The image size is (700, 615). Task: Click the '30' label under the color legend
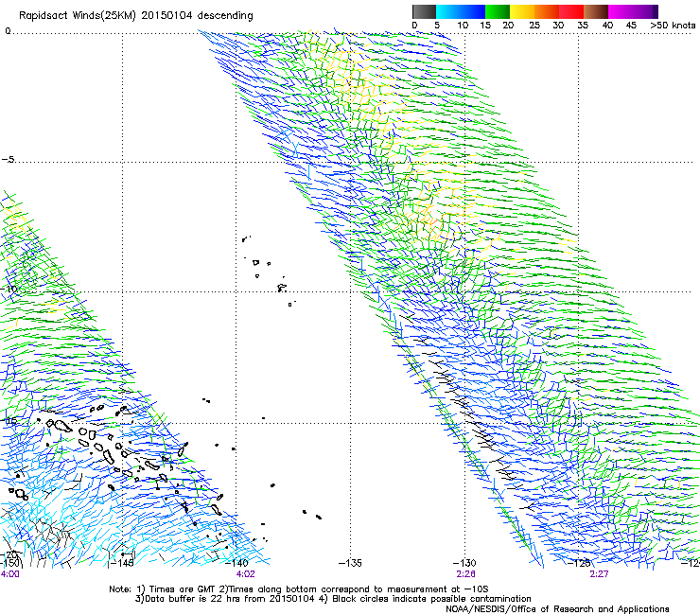[558, 26]
